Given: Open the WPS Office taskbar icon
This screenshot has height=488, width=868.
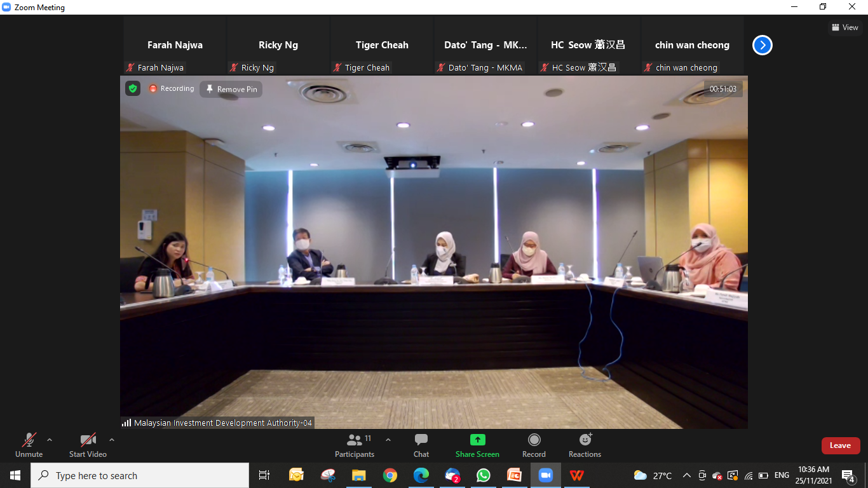Looking at the screenshot, I should [x=577, y=475].
